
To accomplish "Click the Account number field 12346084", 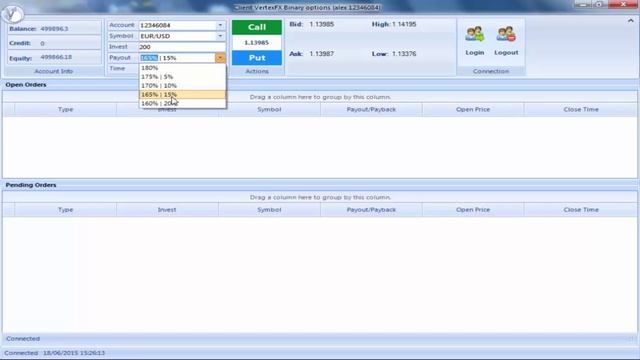I will [177, 25].
